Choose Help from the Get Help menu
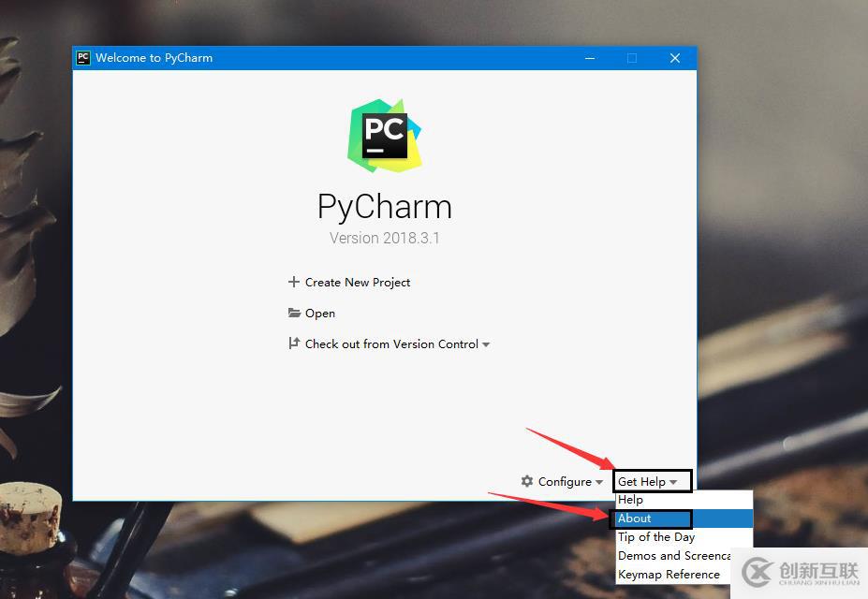Screen dimensions: 868x599 pos(684,500)
